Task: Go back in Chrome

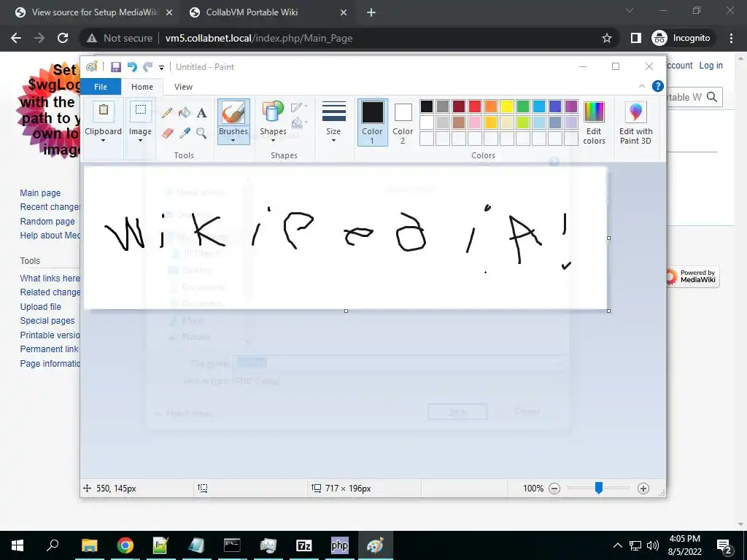Action: pyautogui.click(x=16, y=38)
